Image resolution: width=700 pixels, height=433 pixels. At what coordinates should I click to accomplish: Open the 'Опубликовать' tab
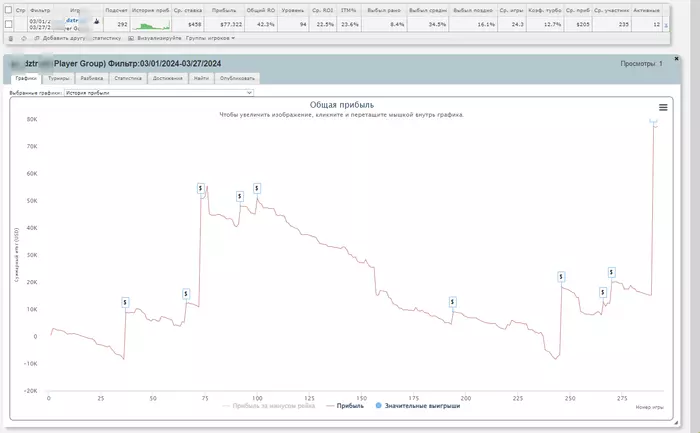pos(237,78)
